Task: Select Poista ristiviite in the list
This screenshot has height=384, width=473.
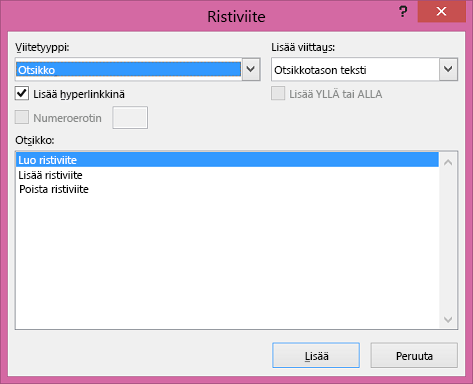Action: point(227,189)
